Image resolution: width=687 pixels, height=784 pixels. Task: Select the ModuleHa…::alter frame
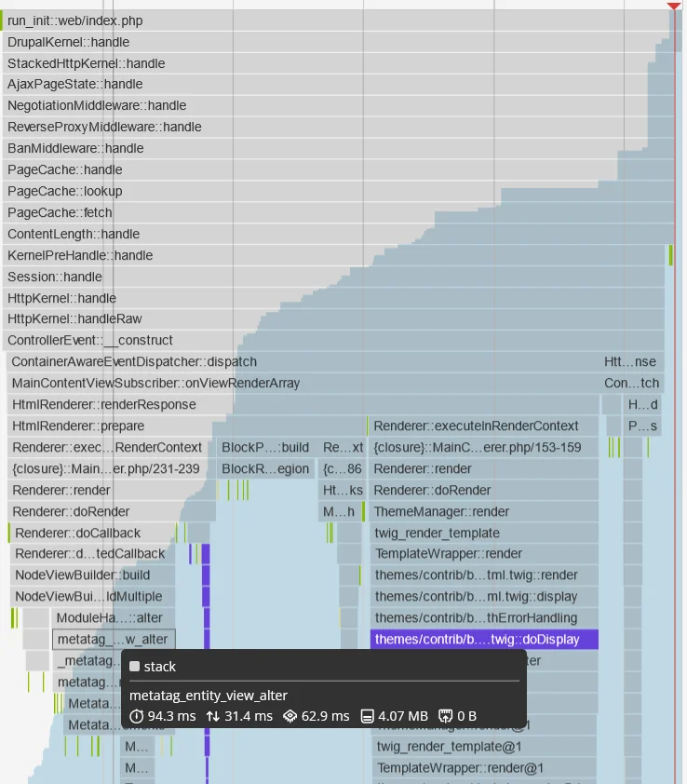(114, 617)
